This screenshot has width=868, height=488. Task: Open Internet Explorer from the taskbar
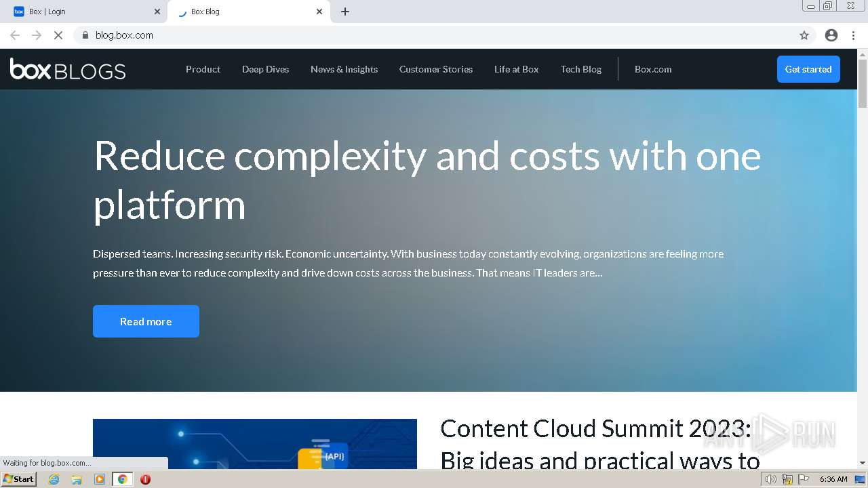[54, 479]
